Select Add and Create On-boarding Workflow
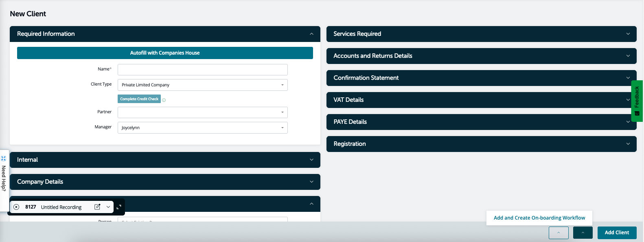The width and height of the screenshot is (644, 242). click(x=539, y=218)
